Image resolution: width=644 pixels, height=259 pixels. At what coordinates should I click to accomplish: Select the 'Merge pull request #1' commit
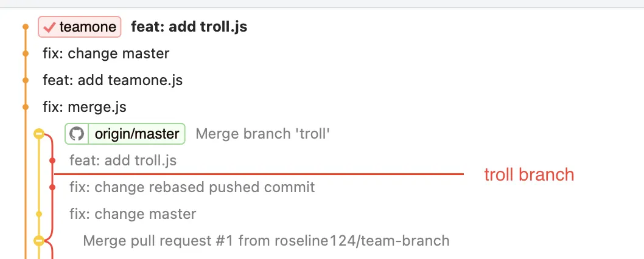click(x=266, y=241)
